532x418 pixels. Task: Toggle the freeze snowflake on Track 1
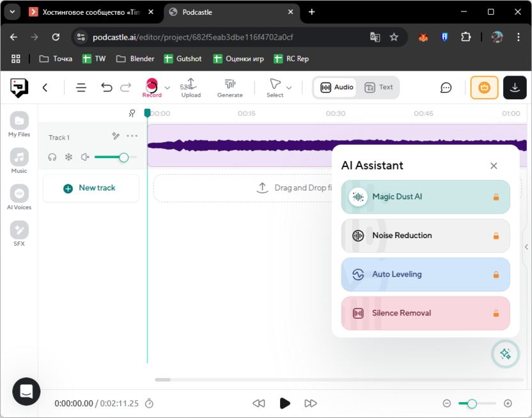coord(69,157)
